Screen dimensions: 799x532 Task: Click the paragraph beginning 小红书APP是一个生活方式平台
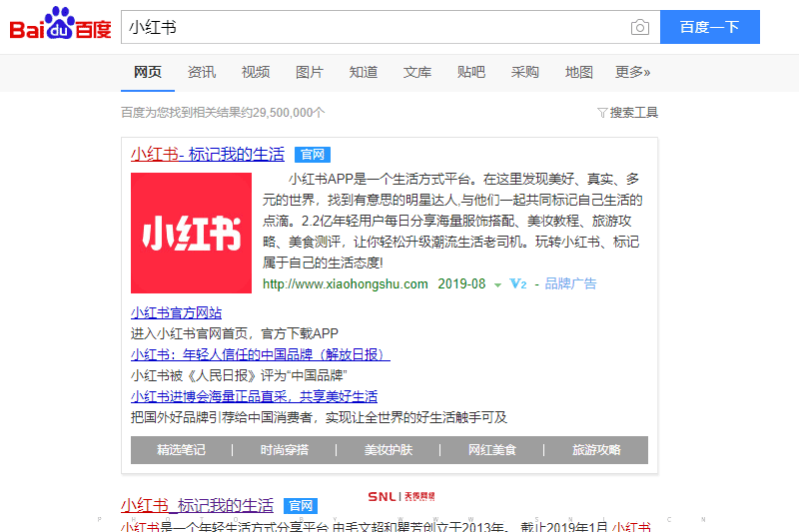pyautogui.click(x=452, y=221)
